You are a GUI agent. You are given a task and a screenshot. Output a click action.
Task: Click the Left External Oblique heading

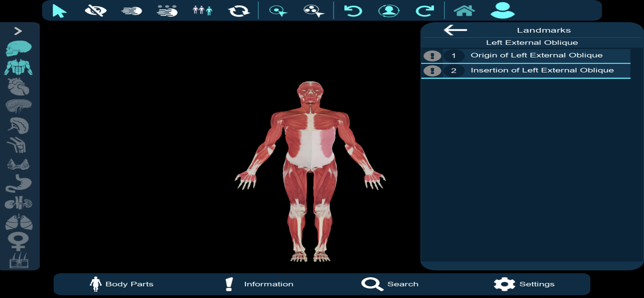[x=532, y=42]
